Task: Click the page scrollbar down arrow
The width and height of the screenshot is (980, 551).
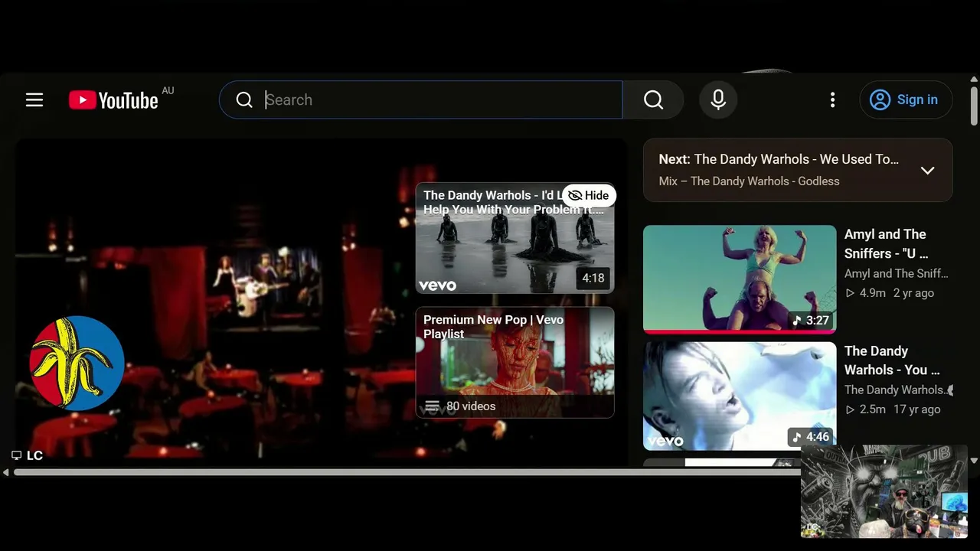Action: click(974, 461)
